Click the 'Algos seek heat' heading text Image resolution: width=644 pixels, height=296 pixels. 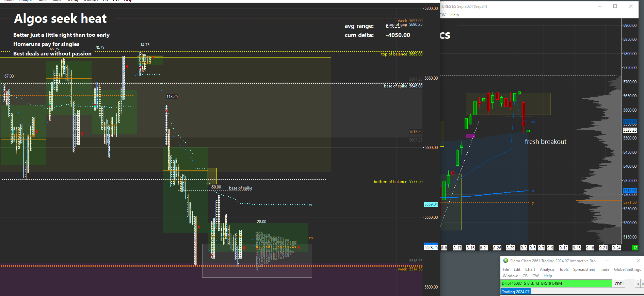point(60,18)
